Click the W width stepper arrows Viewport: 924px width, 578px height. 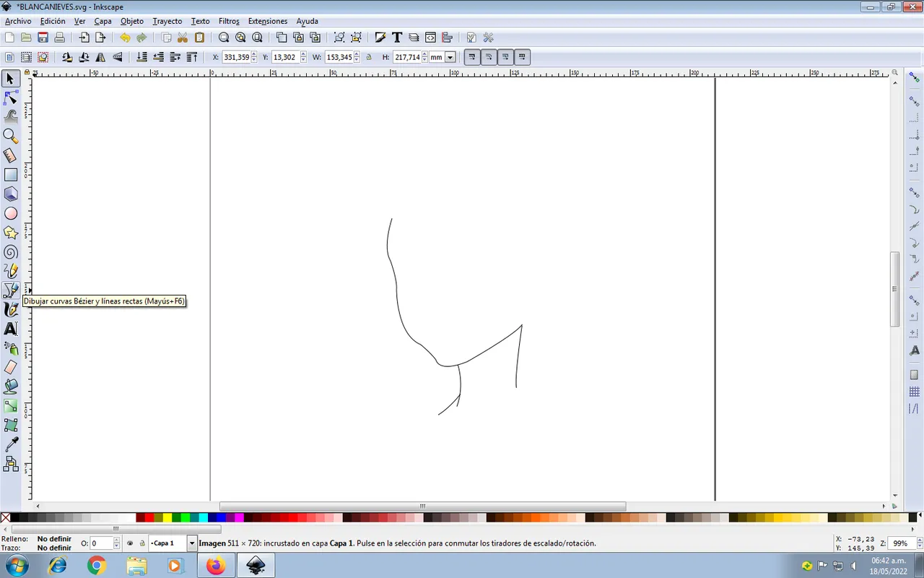point(357,57)
